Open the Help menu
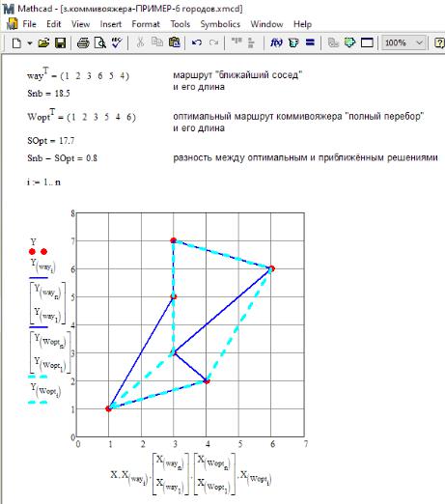 coord(302,24)
